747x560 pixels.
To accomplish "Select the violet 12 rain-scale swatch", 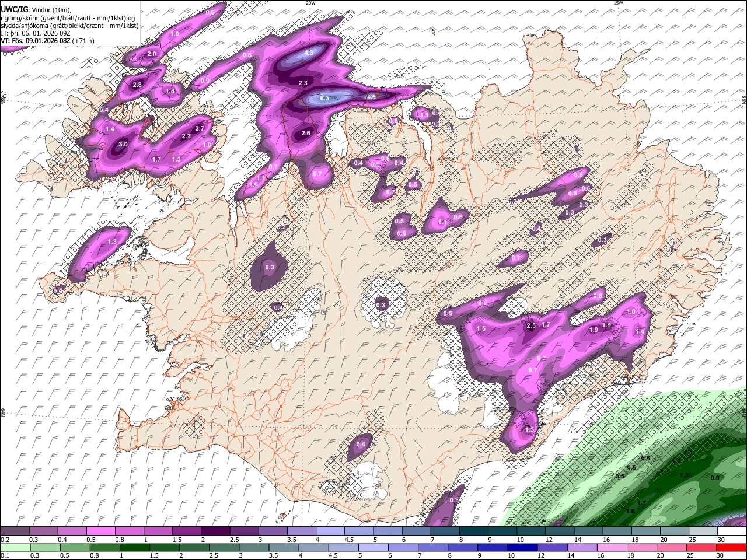I will pyautogui.click(x=553, y=548).
